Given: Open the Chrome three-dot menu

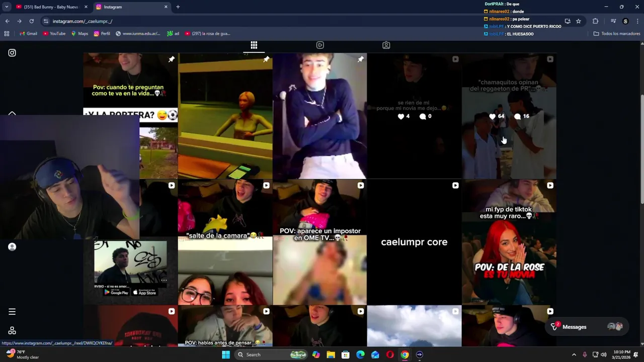Looking at the screenshot, I should pos(637,21).
